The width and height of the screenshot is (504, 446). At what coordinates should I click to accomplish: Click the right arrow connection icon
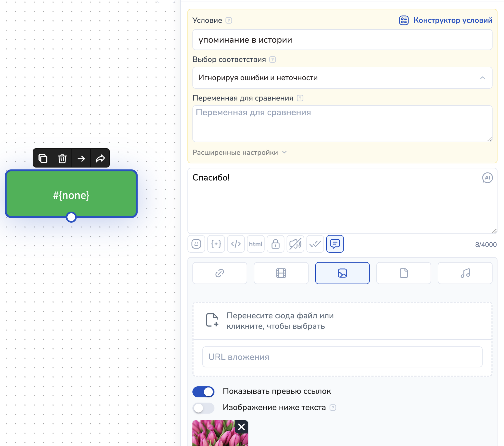pyautogui.click(x=81, y=158)
